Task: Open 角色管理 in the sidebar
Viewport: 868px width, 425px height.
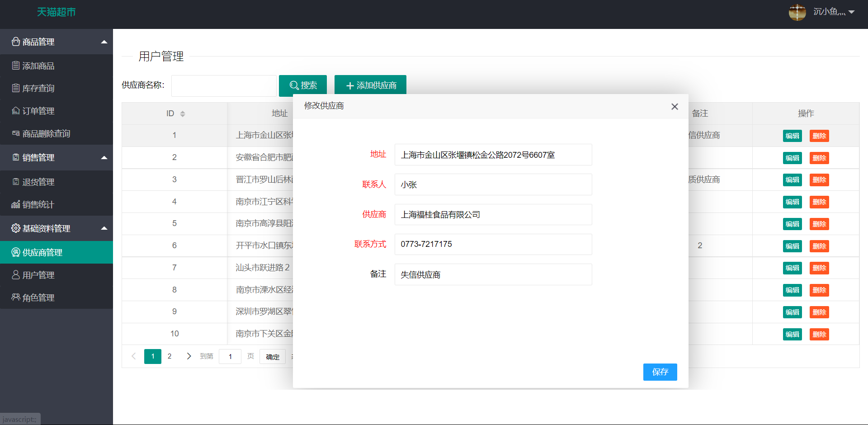Action: (x=38, y=298)
